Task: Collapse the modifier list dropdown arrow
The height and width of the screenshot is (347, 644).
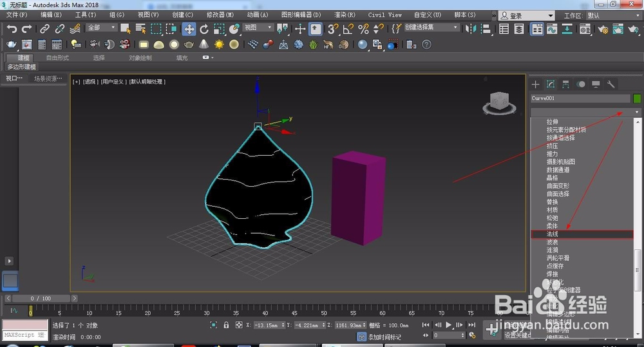Action: click(637, 112)
